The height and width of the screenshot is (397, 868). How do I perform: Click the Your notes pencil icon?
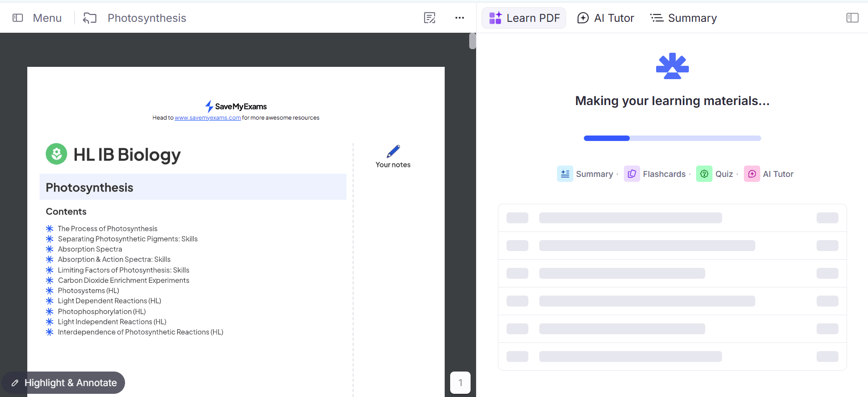point(393,151)
